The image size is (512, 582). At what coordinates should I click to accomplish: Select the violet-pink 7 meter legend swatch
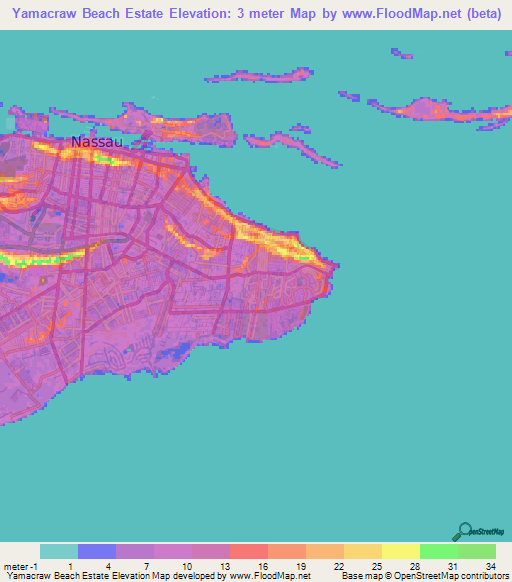pos(173,552)
